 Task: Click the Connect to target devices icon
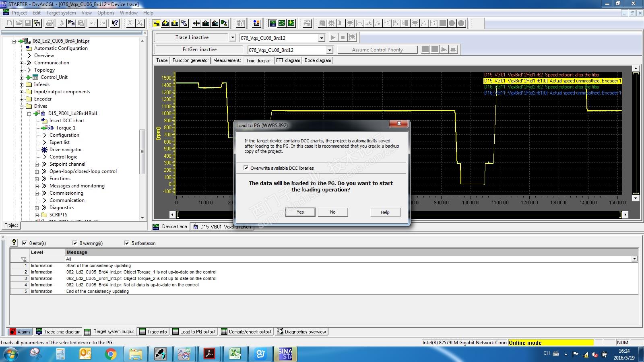pos(156,23)
